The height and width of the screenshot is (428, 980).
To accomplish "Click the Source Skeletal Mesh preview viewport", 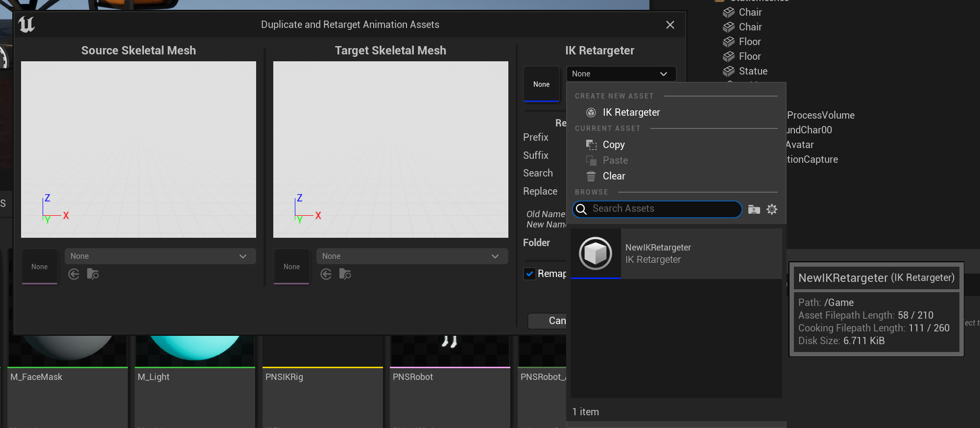I will click(x=139, y=150).
